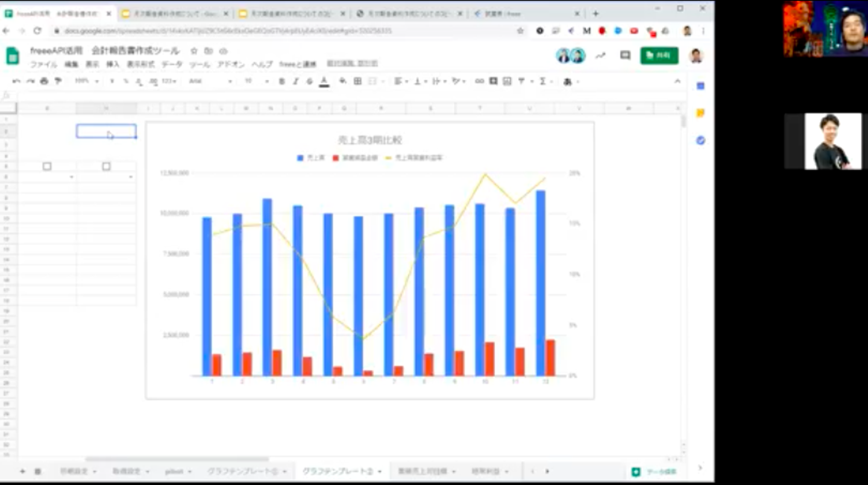The height and width of the screenshot is (485, 868).
Task: Click the insert link icon
Action: (x=479, y=81)
